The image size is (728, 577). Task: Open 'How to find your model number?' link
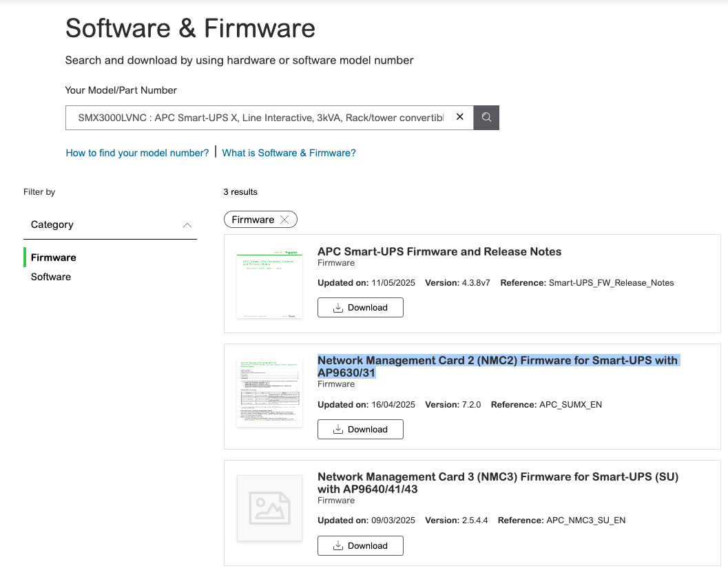click(x=138, y=153)
